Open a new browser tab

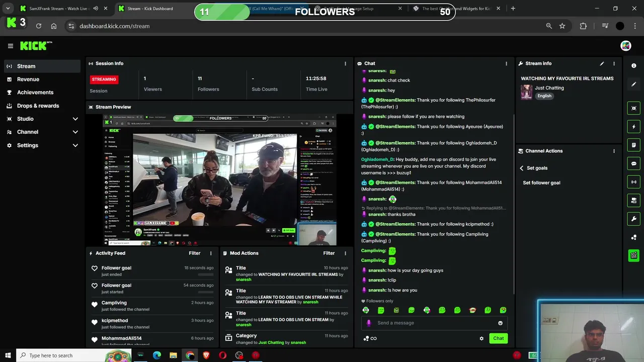tap(513, 9)
